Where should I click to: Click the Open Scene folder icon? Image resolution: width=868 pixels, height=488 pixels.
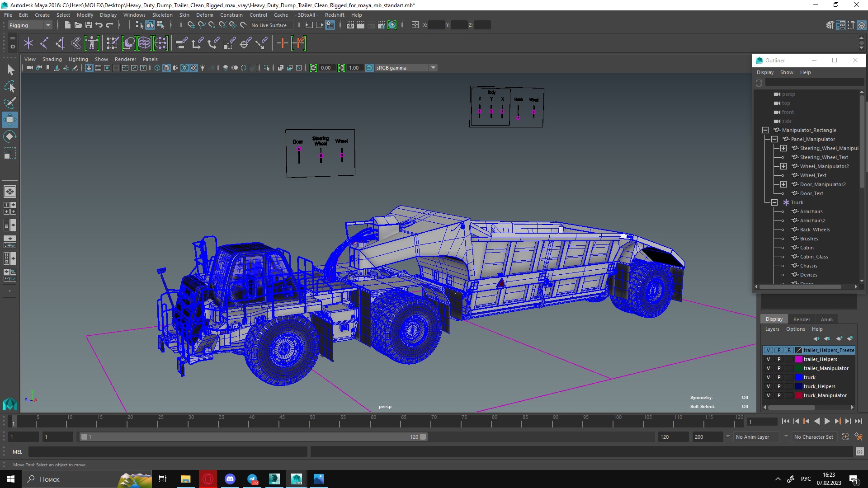78,25
